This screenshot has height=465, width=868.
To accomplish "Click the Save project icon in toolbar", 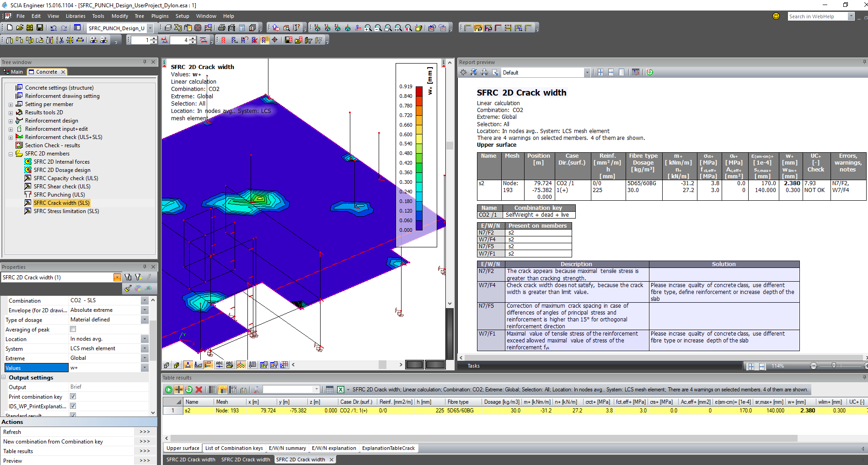I will 40,28.
